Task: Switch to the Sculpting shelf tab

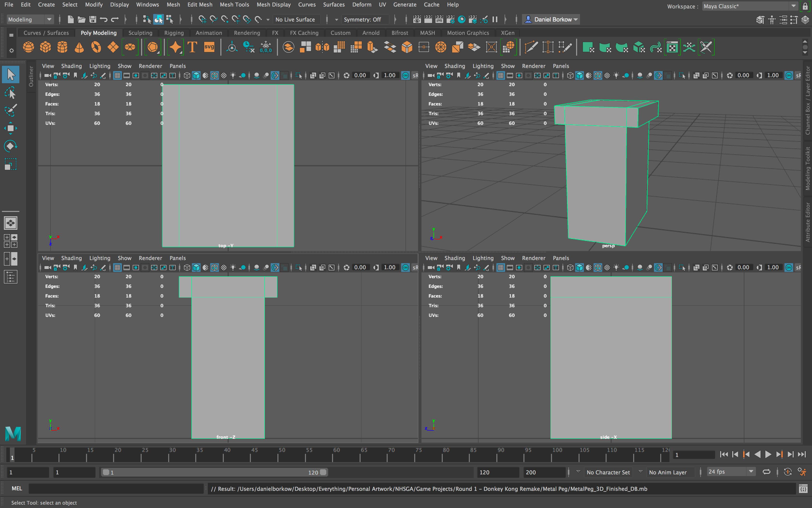Action: click(140, 33)
